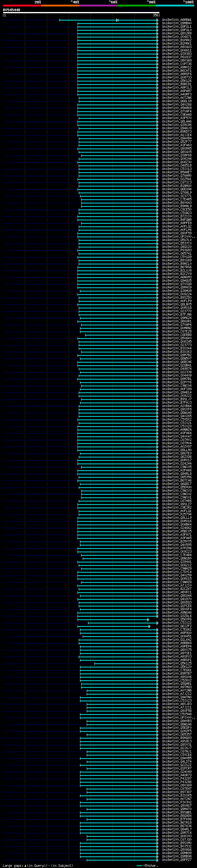Open hit UniRef100_Q9FUL1
Viewport: 197px width, 868px height.
point(176,26)
